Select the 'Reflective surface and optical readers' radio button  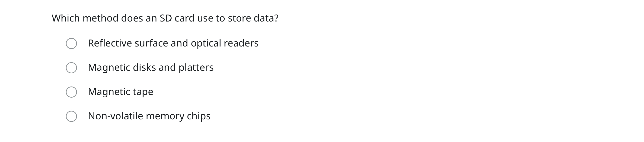coord(72,43)
